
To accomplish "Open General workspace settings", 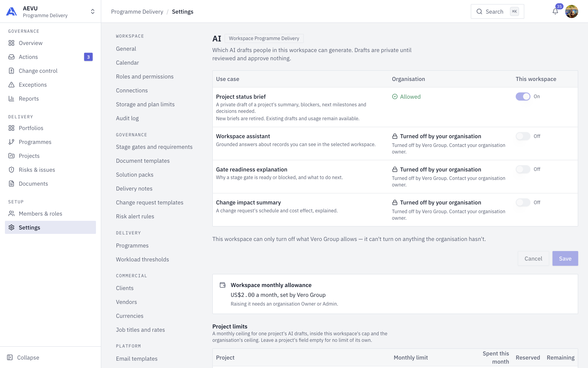I will (126, 49).
